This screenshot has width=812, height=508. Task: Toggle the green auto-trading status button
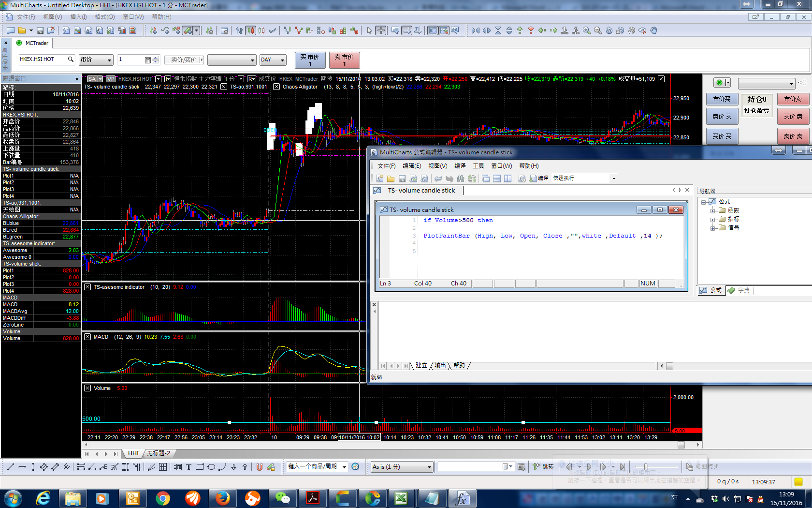[x=719, y=83]
